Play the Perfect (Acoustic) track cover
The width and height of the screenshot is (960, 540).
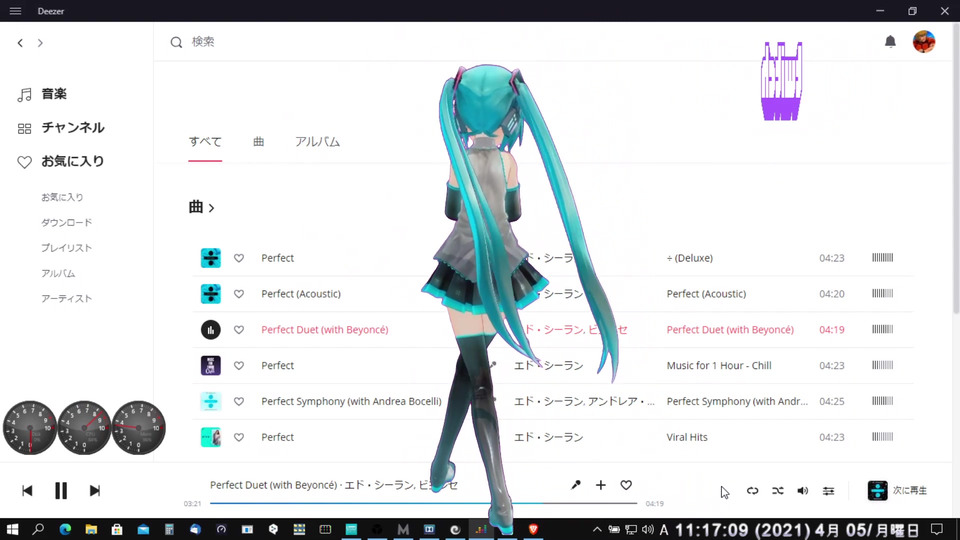click(211, 294)
